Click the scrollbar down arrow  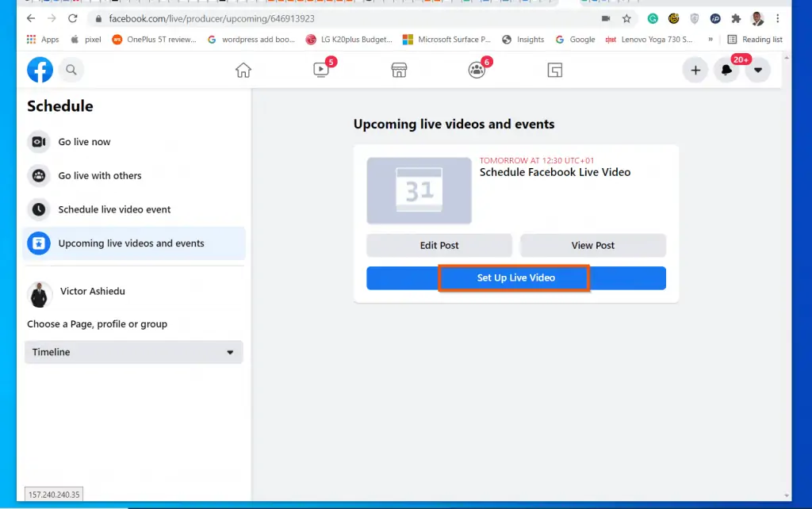point(787,496)
